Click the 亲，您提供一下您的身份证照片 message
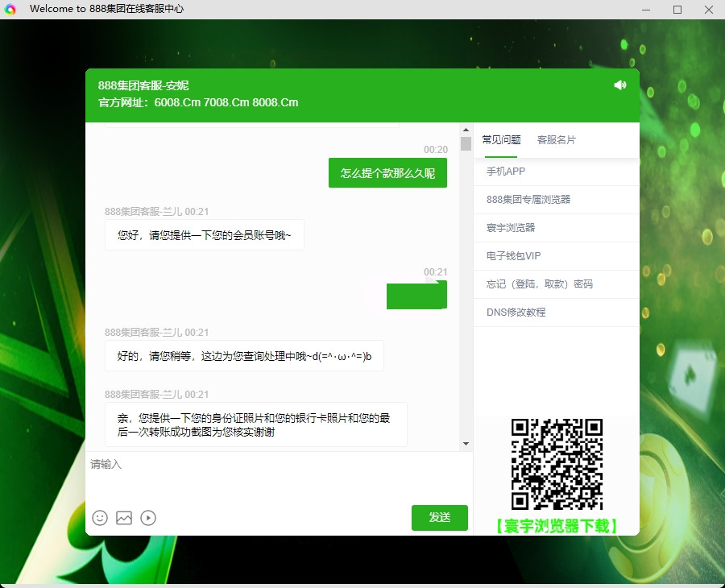 coord(255,424)
